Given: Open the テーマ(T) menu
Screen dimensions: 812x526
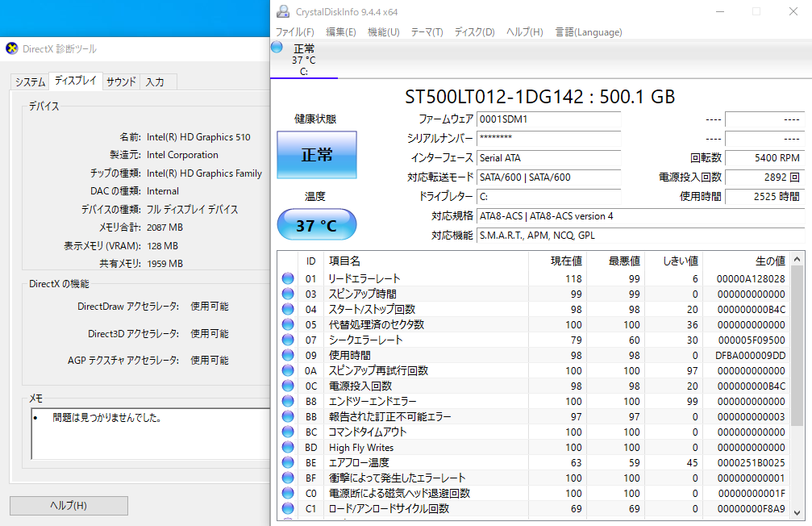Looking at the screenshot, I should coord(427,32).
